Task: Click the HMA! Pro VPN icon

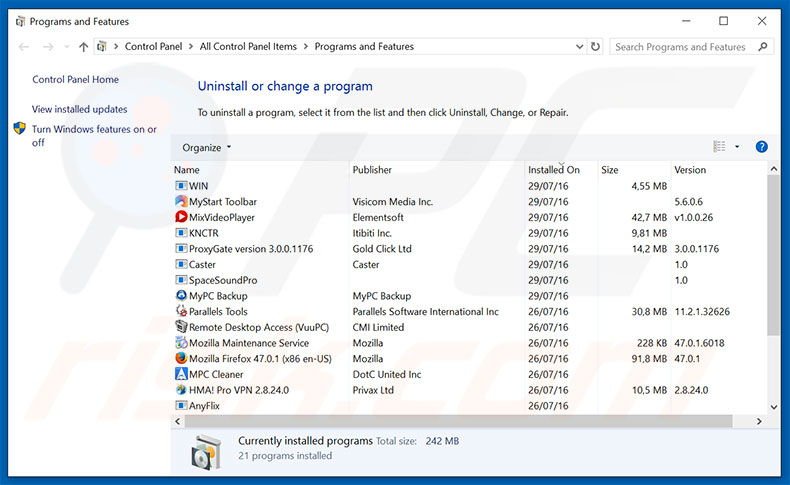Action: click(181, 389)
